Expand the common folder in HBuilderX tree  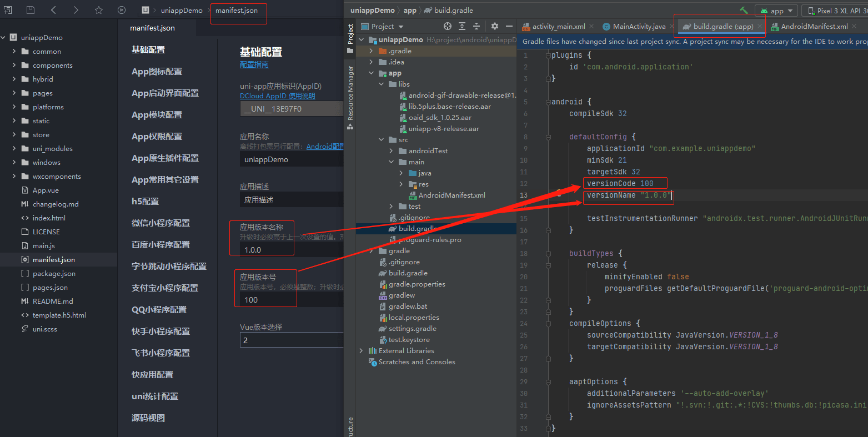coord(14,51)
